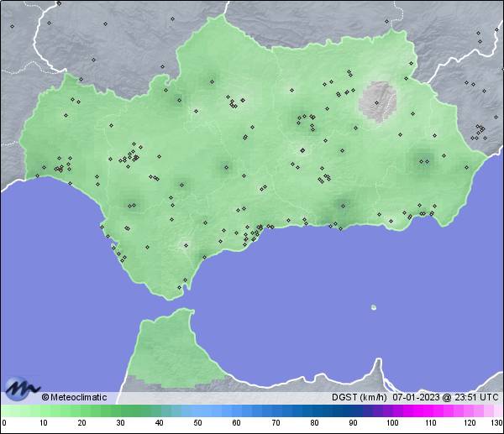Select station marker inside the gray masked area

point(376,102)
